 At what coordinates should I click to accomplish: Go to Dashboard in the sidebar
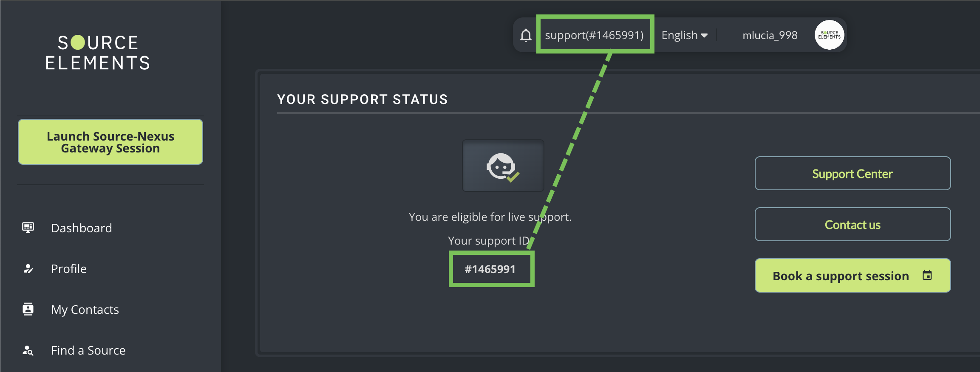click(x=82, y=228)
